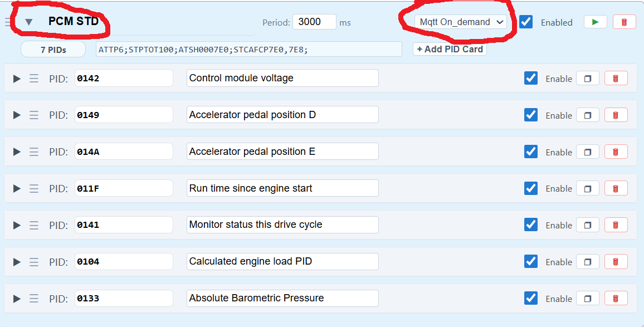This screenshot has height=327, width=644.
Task: Edit the Absolute Barometric Pressure name field
Action: click(282, 298)
